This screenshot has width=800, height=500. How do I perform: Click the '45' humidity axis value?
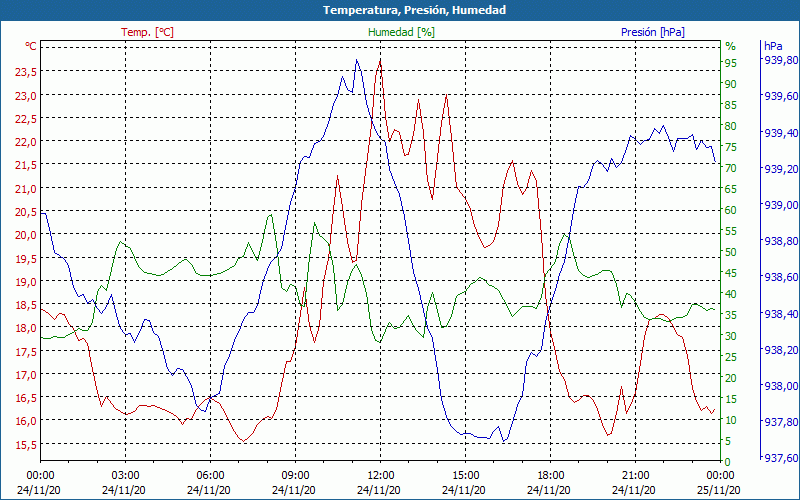click(731, 273)
